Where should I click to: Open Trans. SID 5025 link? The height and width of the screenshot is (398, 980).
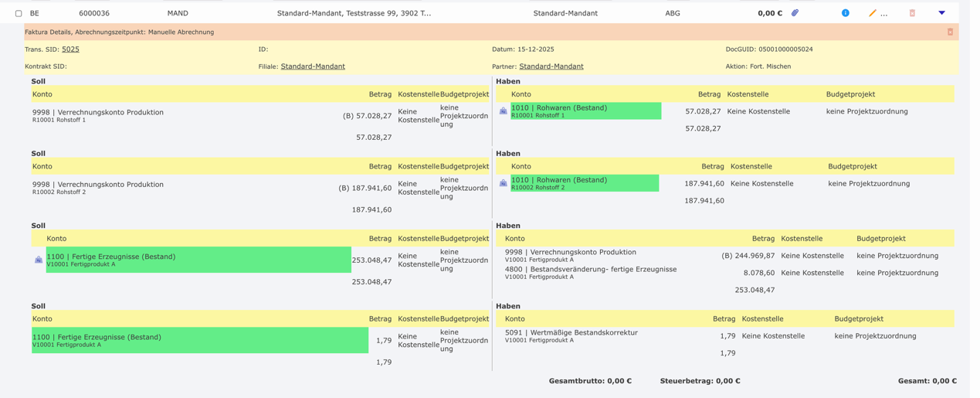tap(70, 49)
